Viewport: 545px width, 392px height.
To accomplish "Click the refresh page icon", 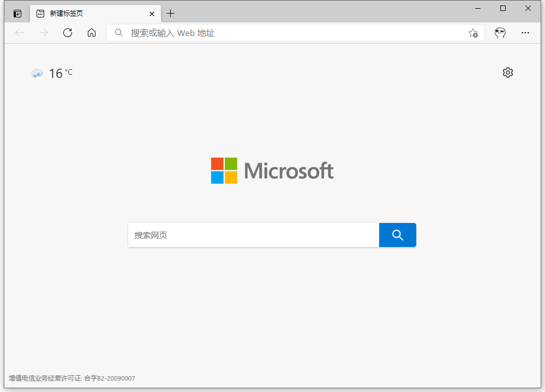I will click(x=67, y=33).
